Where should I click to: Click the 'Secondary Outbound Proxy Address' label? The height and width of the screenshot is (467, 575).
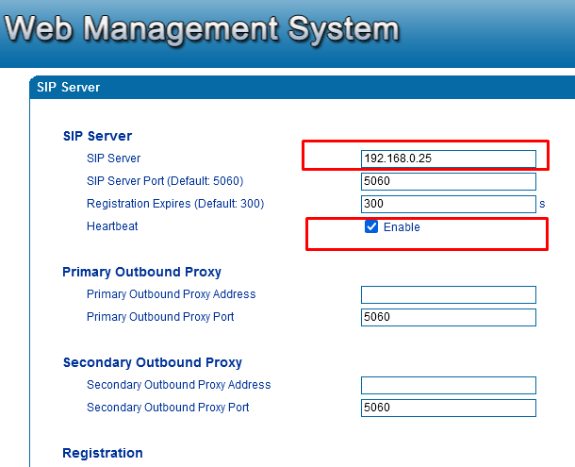pyautogui.click(x=179, y=385)
